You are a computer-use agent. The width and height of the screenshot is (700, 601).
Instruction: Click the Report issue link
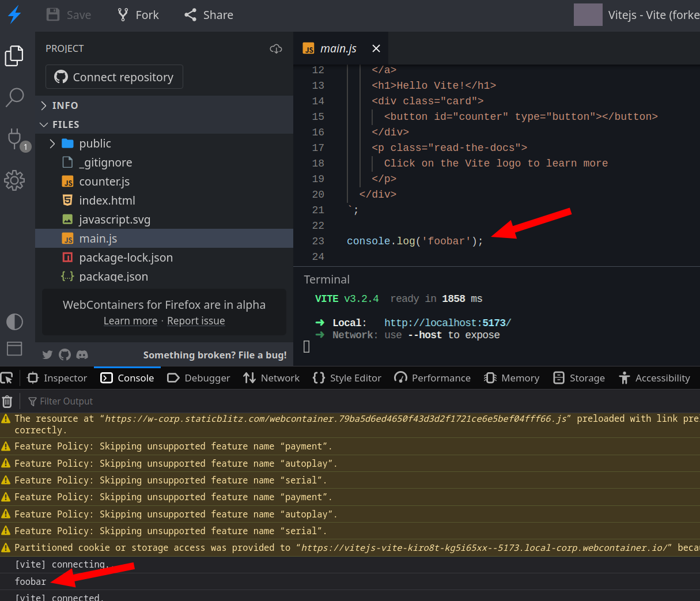click(196, 321)
